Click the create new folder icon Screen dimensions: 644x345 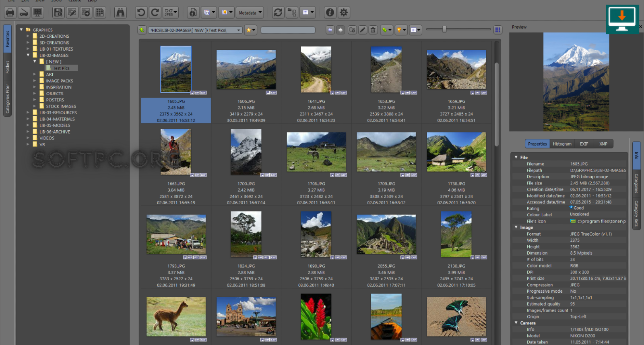[x=352, y=30]
